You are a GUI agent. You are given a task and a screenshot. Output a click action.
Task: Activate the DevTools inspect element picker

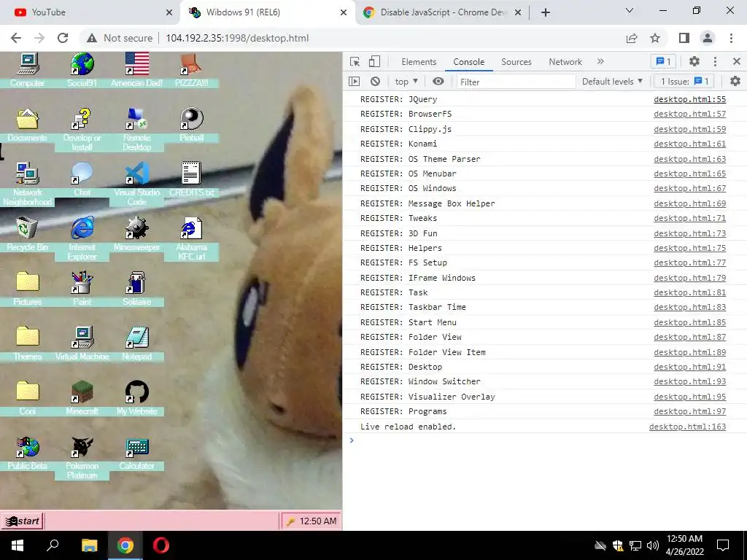[355, 61]
